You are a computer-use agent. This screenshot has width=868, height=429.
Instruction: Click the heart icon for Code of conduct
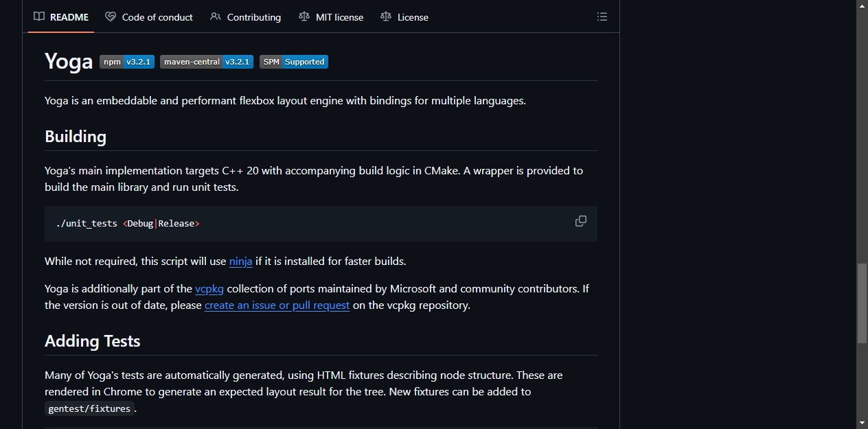pos(111,17)
